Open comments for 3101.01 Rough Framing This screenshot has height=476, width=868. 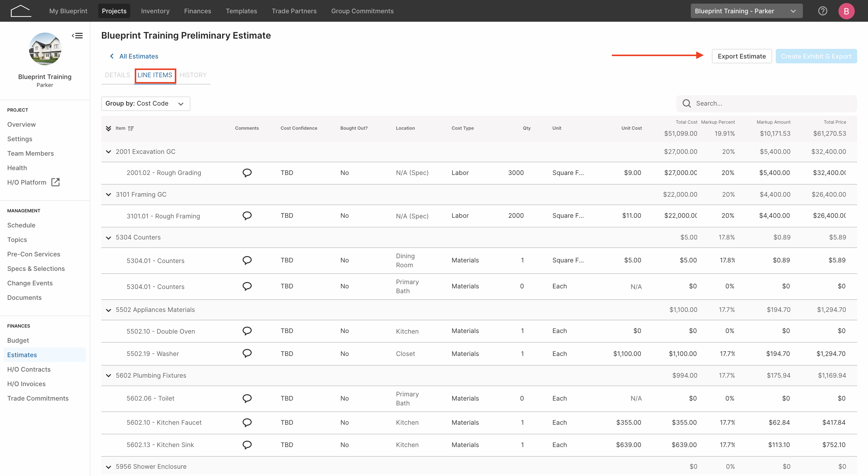coord(247,216)
